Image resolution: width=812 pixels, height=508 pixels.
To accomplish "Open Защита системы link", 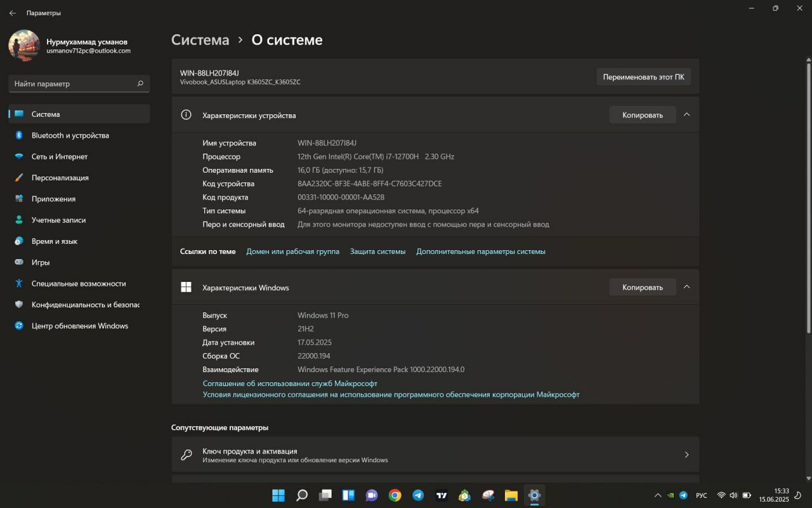I will [x=377, y=251].
